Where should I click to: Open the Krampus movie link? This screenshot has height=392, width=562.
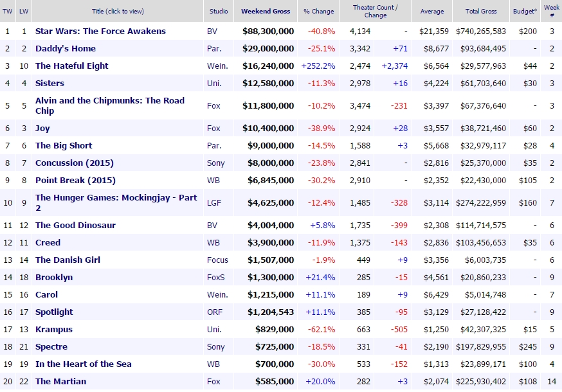pos(54,329)
